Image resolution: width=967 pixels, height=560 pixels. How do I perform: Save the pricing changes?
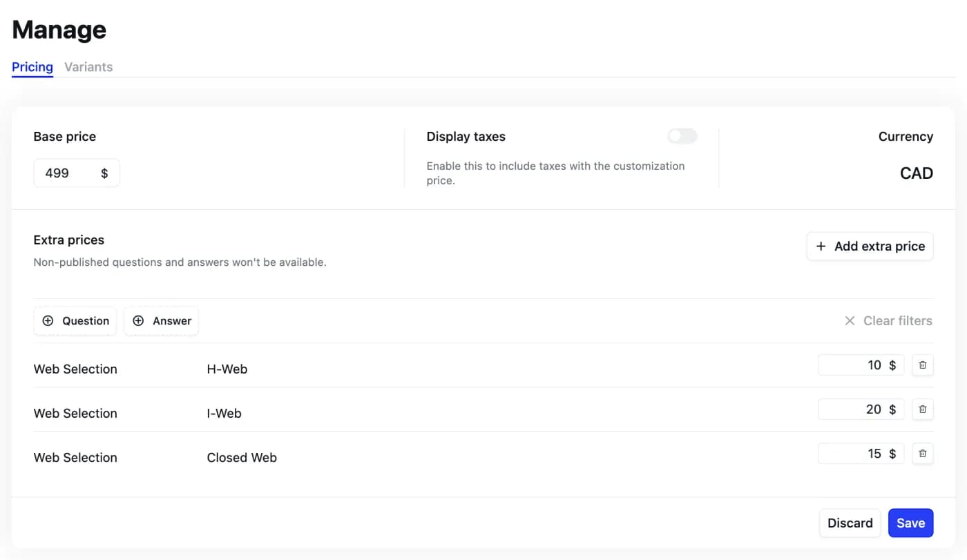click(x=910, y=523)
